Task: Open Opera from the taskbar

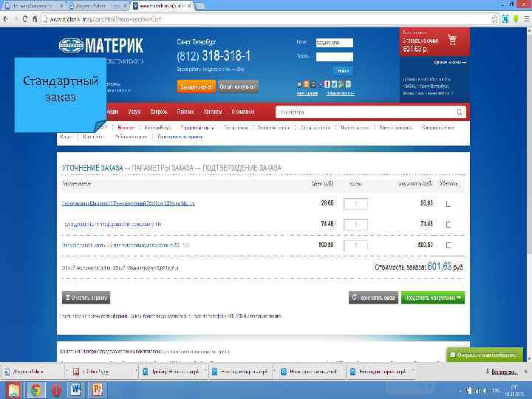Action: (x=56, y=390)
